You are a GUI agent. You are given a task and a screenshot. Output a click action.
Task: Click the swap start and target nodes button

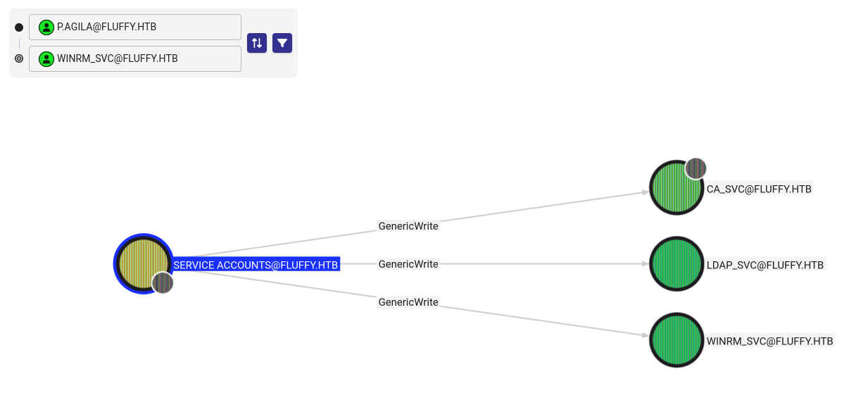coord(257,43)
